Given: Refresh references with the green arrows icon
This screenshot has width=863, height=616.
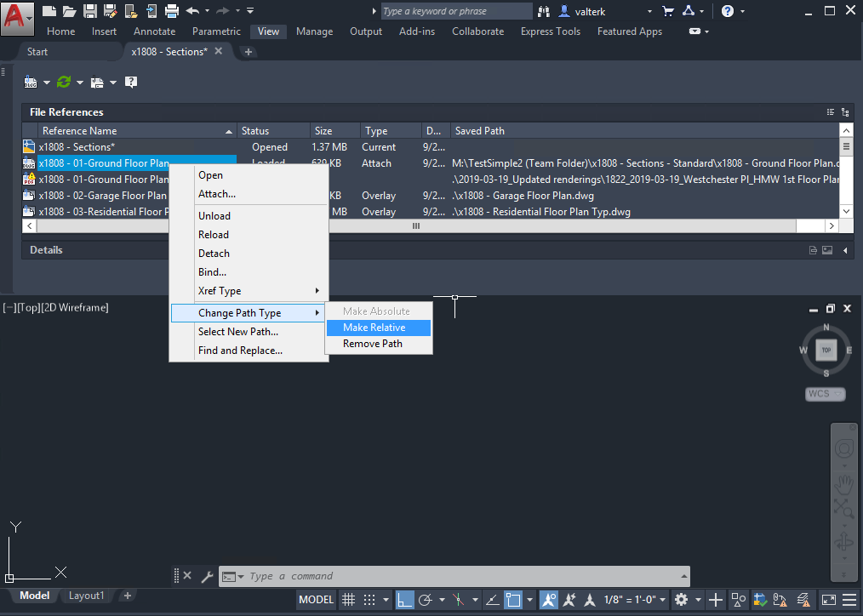Looking at the screenshot, I should pos(64,82).
